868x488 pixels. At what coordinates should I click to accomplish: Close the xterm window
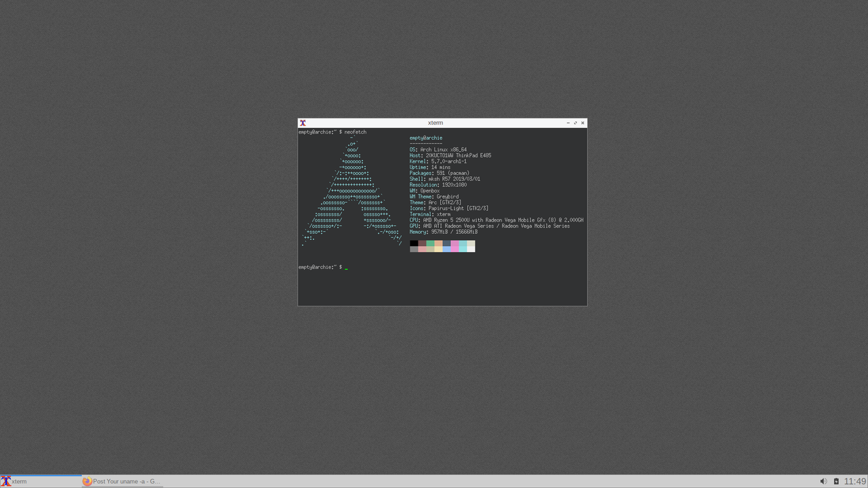coord(583,123)
